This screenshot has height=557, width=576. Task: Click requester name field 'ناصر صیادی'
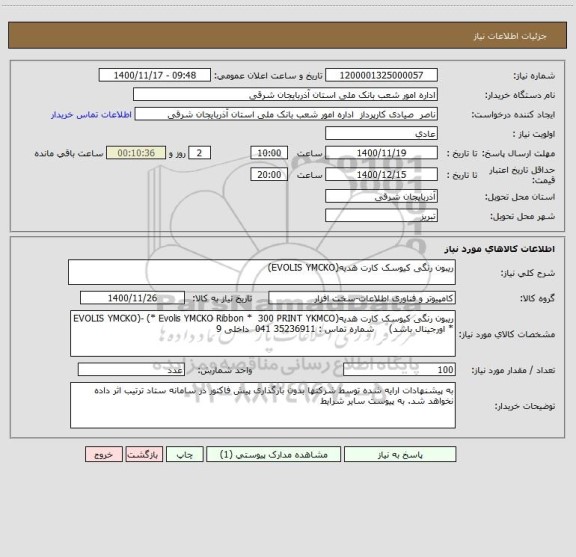click(x=286, y=114)
